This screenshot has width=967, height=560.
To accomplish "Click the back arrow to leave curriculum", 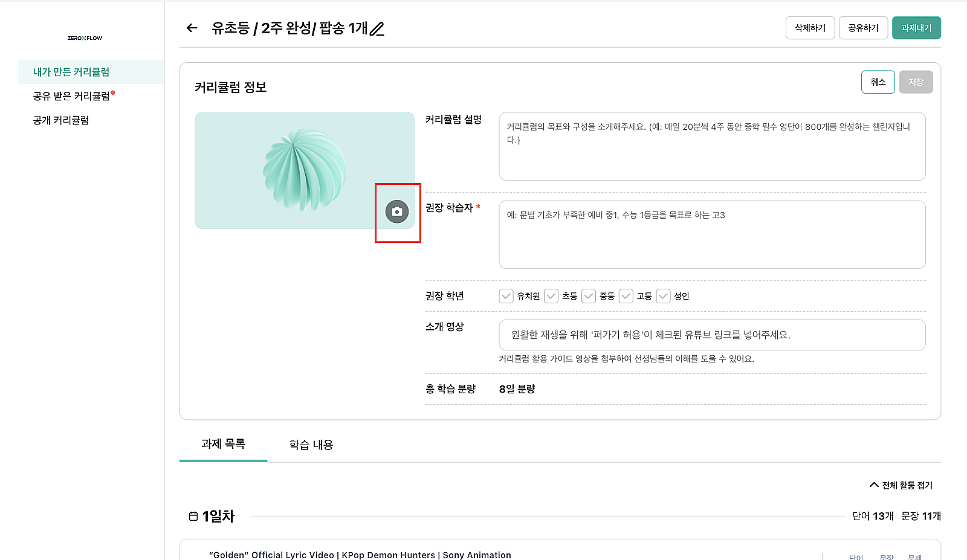I will 191,28.
